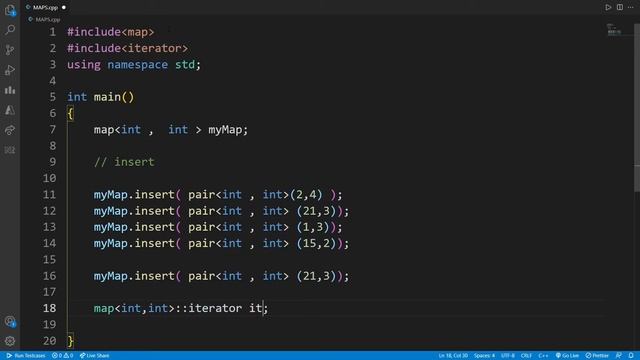Screen dimensions: 640x360
Task: Open the More Actions ellipsis menu
Action: point(631,7)
